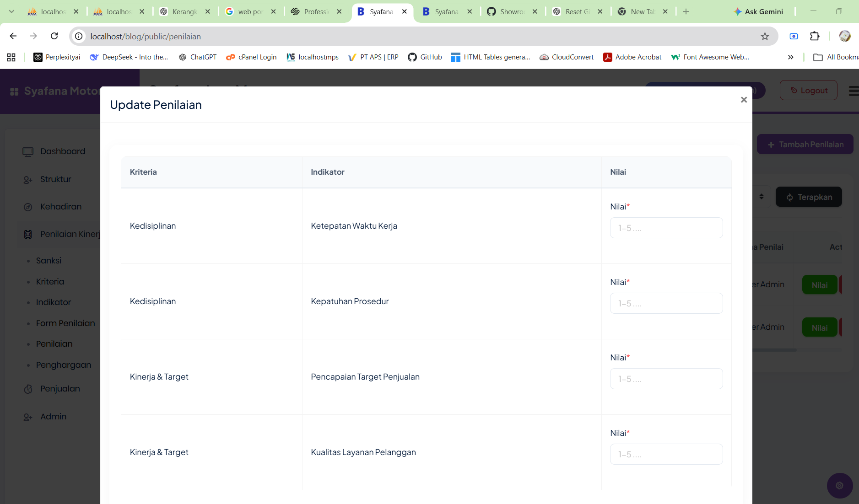Click the Tambah Penilaian button
The image size is (859, 504).
tap(805, 144)
